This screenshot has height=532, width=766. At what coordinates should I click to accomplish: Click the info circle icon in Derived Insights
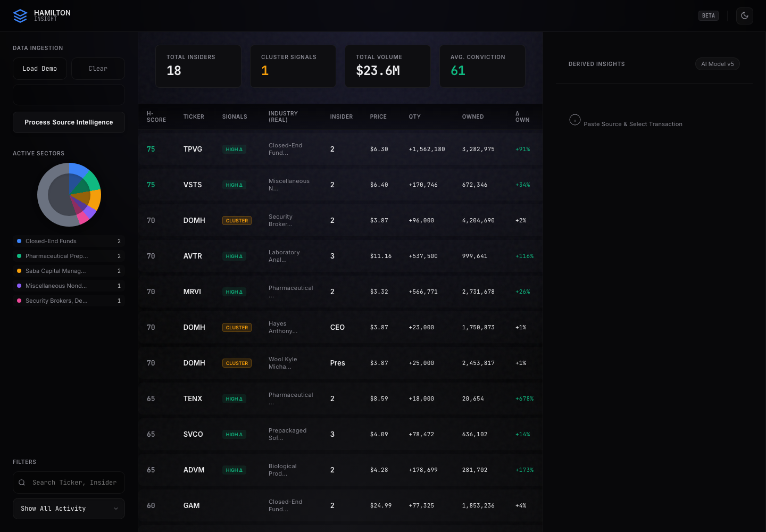pyautogui.click(x=575, y=120)
